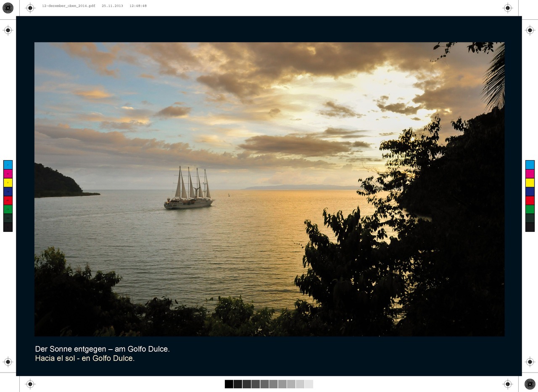This screenshot has width=538, height=392.
Task: Click the caption "Der Sonne entgegen – am Golfo Dulce."
Action: tap(103, 349)
